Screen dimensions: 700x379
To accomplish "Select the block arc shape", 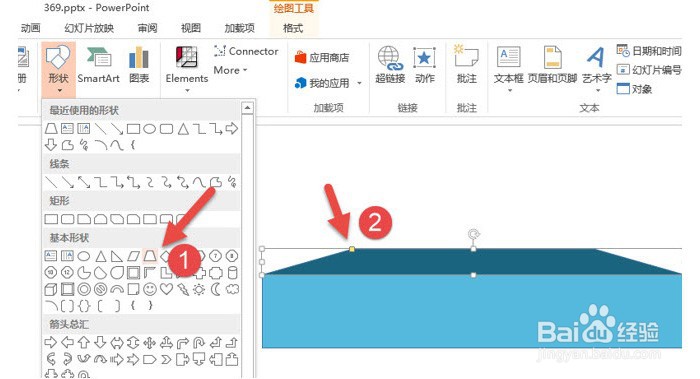I will [x=117, y=289].
